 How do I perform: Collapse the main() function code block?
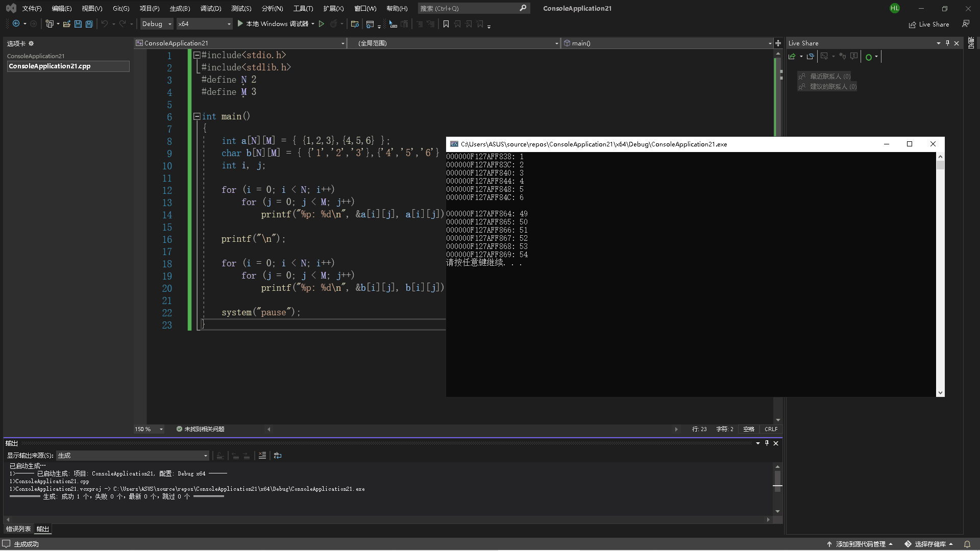click(197, 116)
